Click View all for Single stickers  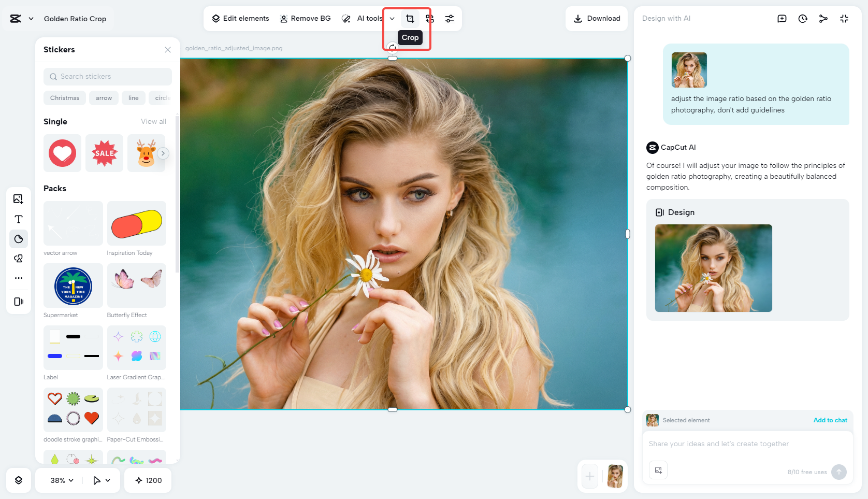coord(153,122)
